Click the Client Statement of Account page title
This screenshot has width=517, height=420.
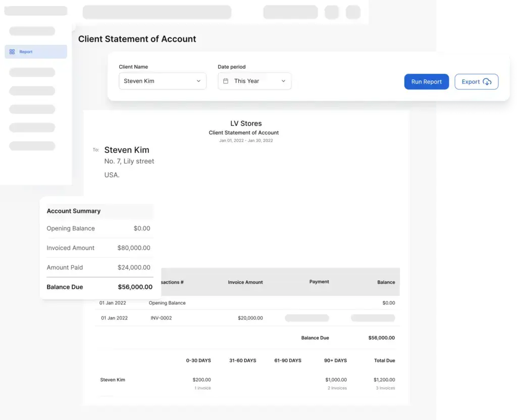[137, 39]
